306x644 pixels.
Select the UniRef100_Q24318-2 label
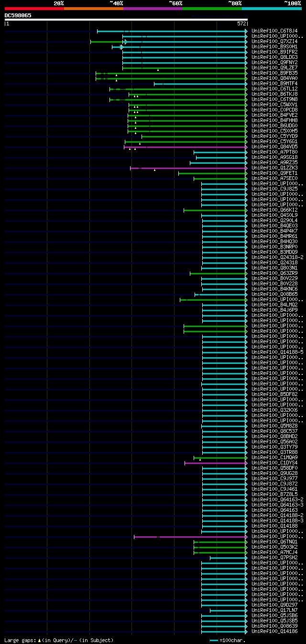[277, 257]
